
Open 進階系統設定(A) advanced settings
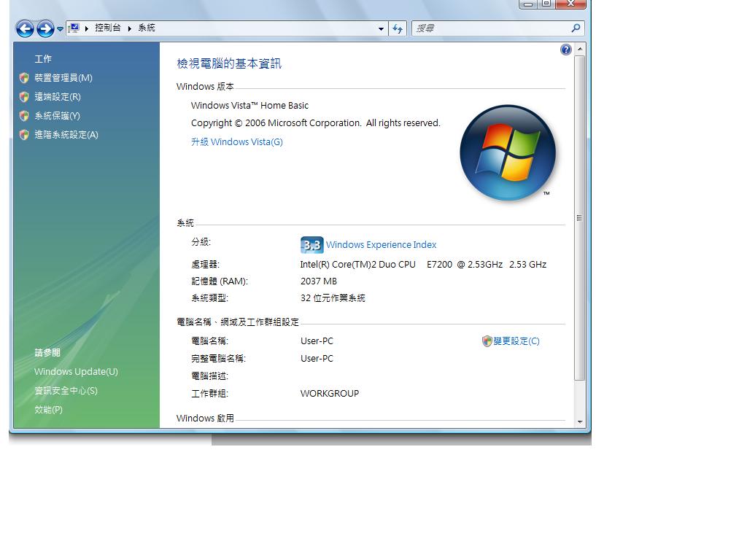pyautogui.click(x=66, y=135)
